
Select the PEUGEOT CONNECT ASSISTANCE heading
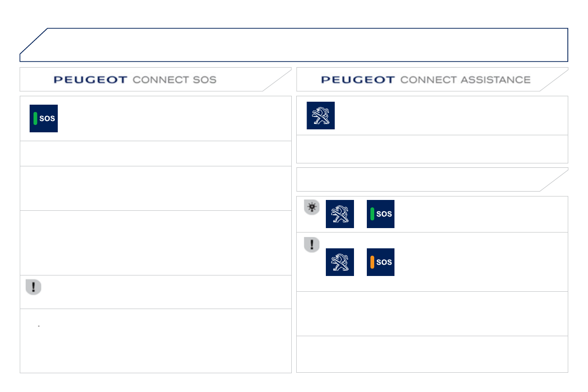[x=426, y=79]
